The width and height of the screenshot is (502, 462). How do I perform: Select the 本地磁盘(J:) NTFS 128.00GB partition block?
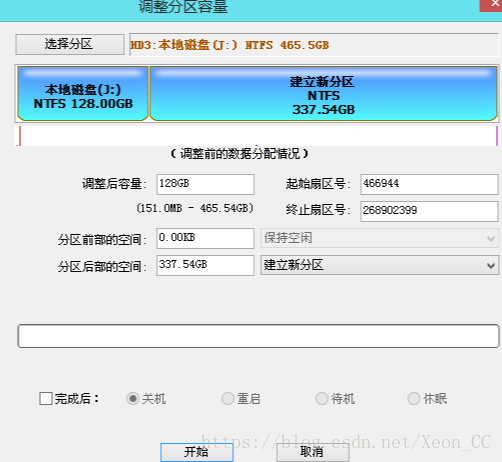coord(83,94)
